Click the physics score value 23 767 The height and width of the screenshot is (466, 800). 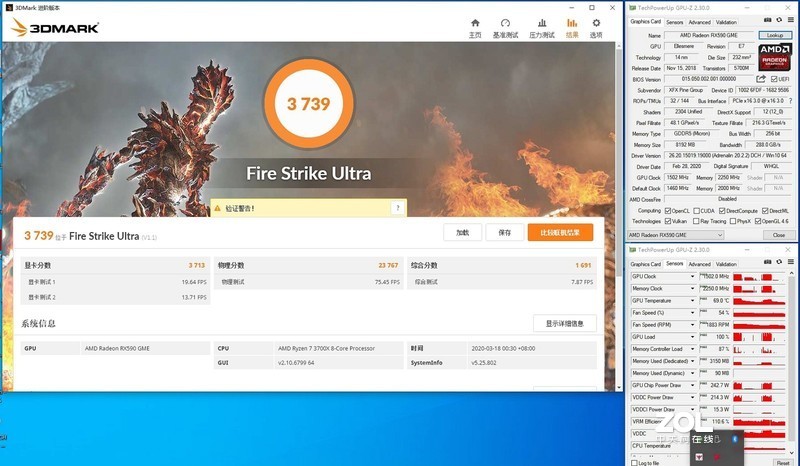(388, 265)
